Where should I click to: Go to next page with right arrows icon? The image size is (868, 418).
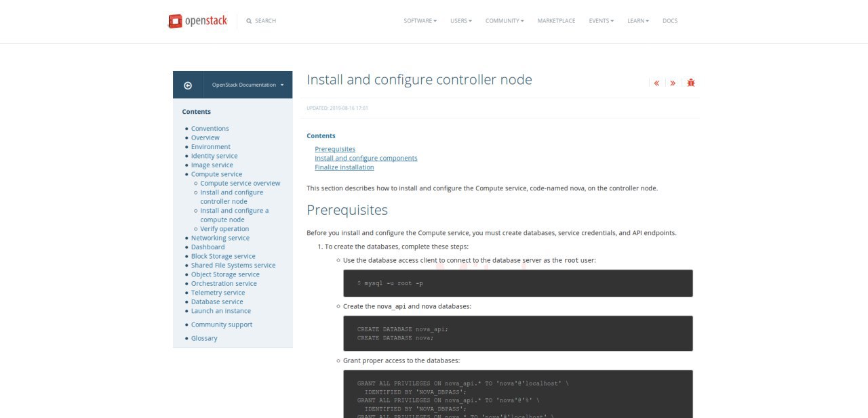[x=673, y=83]
